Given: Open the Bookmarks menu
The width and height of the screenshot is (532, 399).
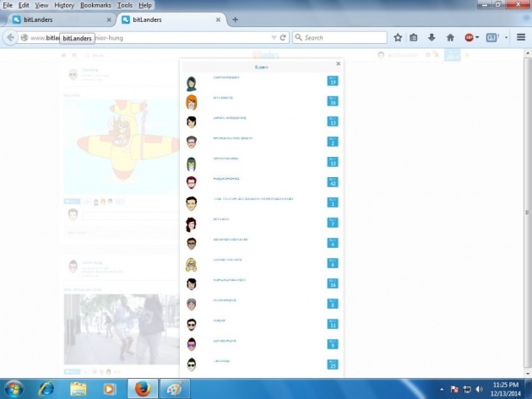Looking at the screenshot, I should pos(95,5).
